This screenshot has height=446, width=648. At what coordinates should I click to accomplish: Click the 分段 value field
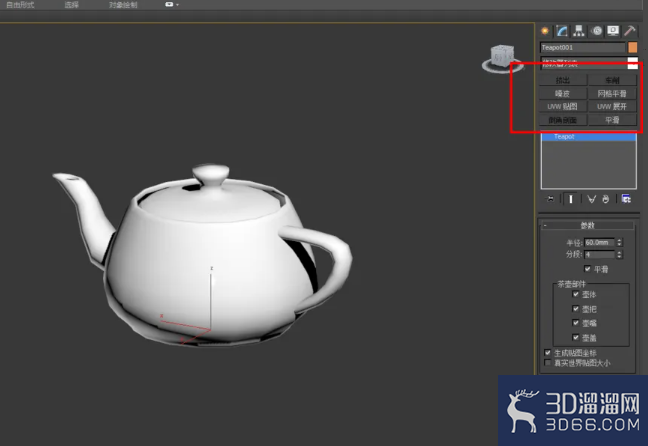[599, 255]
